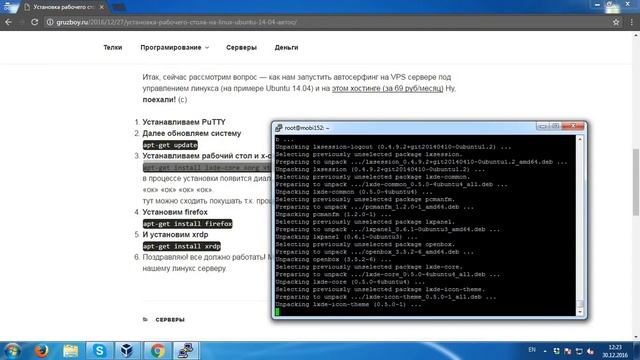640x360 pixels.
Task: Show hidden tray icons with the arrow
Action: click(545, 351)
